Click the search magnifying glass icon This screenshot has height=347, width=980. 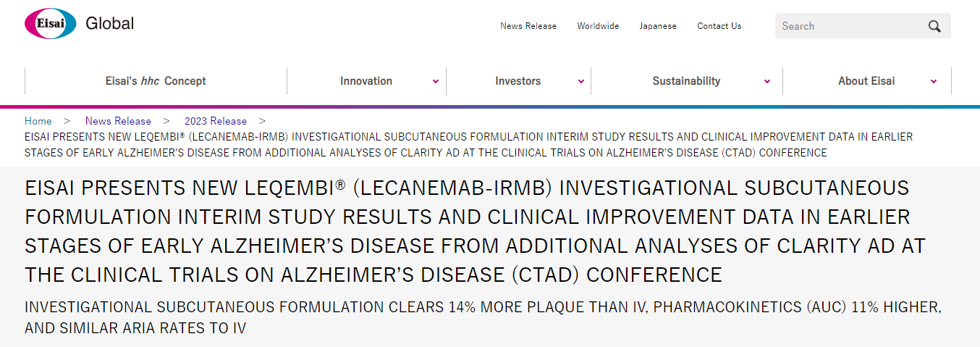click(934, 26)
